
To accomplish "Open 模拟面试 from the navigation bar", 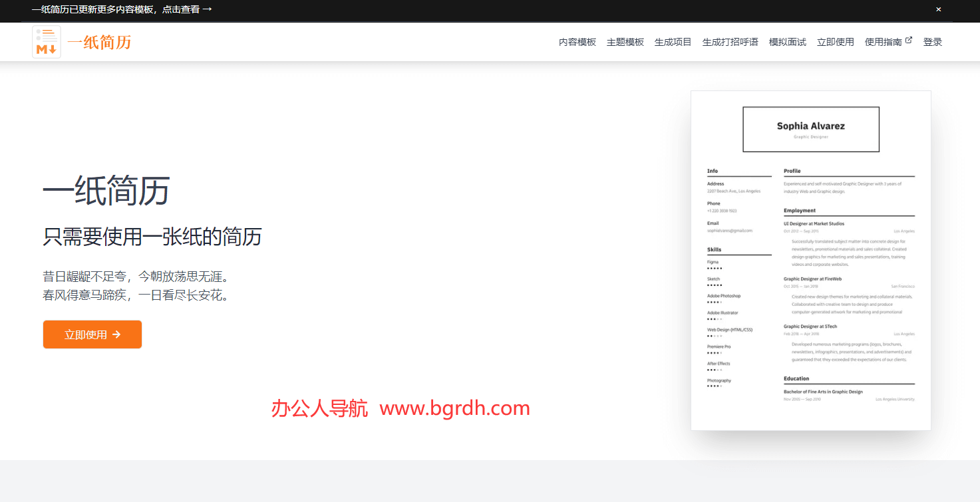I will (787, 42).
